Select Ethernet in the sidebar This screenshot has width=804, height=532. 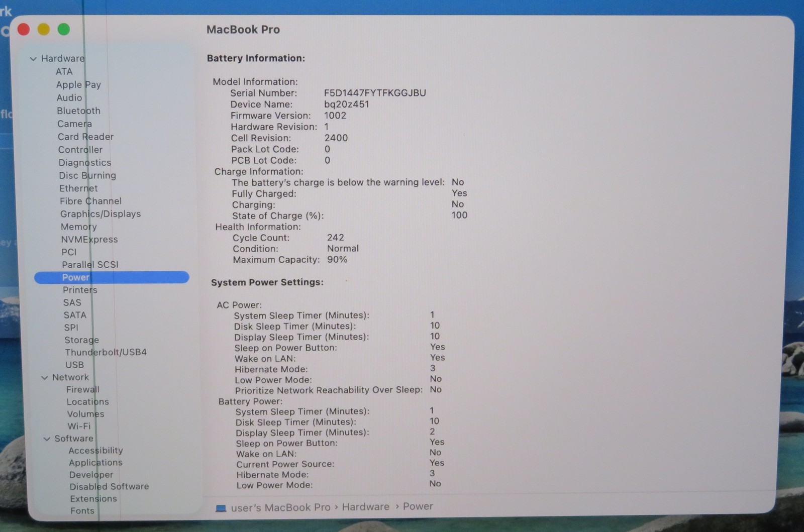point(78,188)
